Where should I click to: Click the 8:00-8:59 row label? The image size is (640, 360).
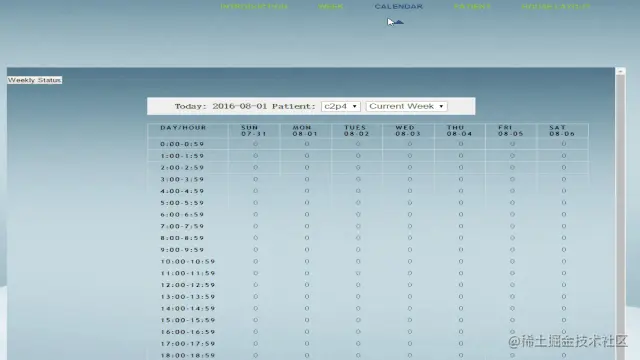point(182,238)
